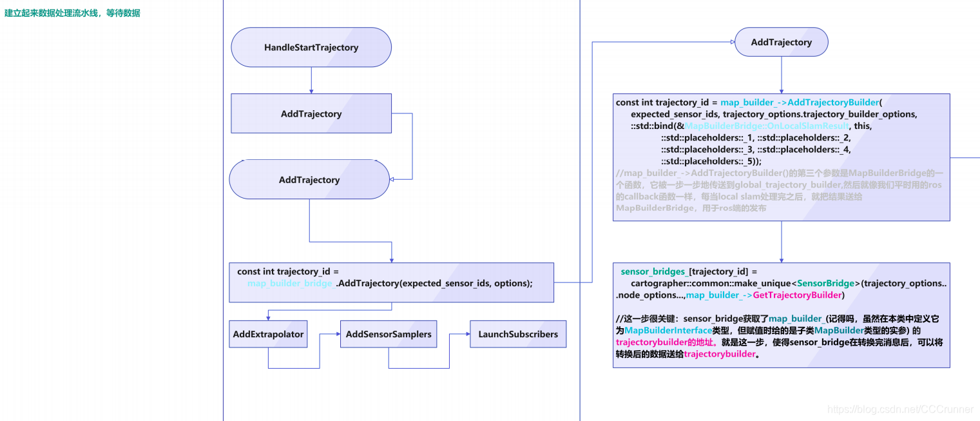Screen dimensions: 980x421
Task: Select the gray comment about the ros callback
Action: click(780, 191)
